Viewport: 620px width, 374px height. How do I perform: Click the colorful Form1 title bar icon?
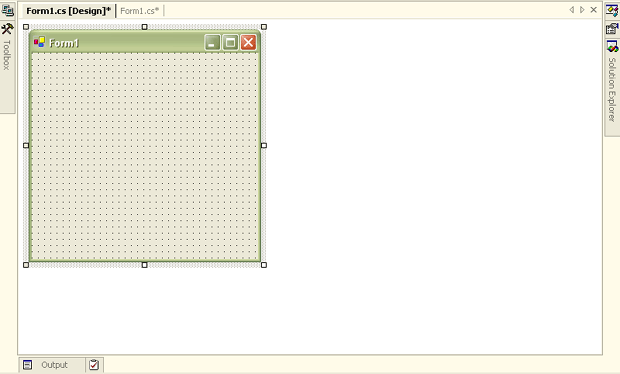(39, 42)
